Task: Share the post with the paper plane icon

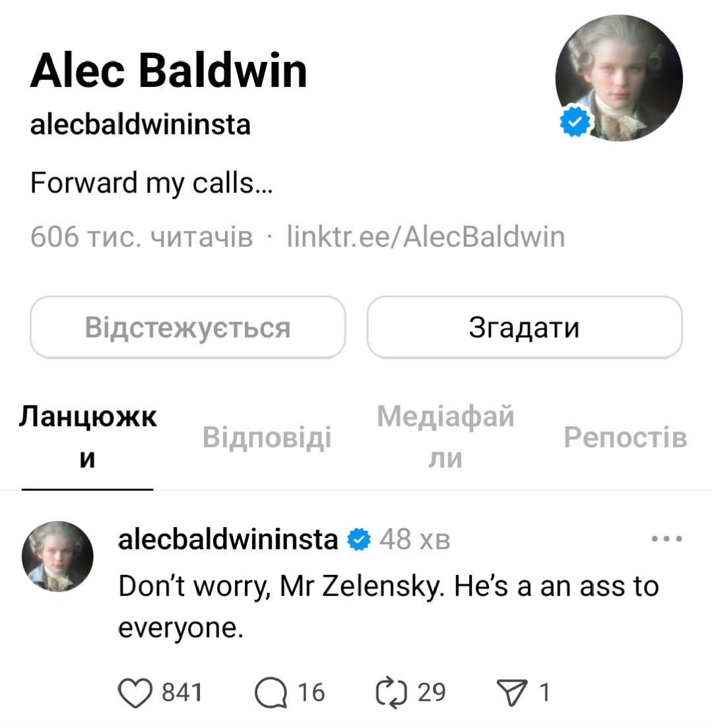Action: tap(512, 692)
